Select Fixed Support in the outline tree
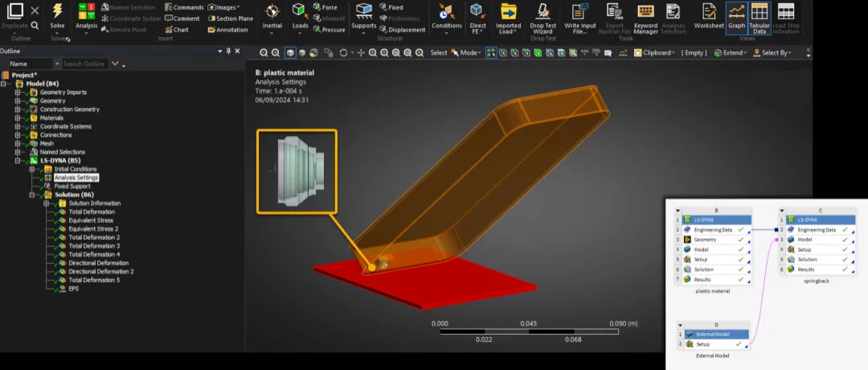The width and height of the screenshot is (868, 370). coord(72,186)
